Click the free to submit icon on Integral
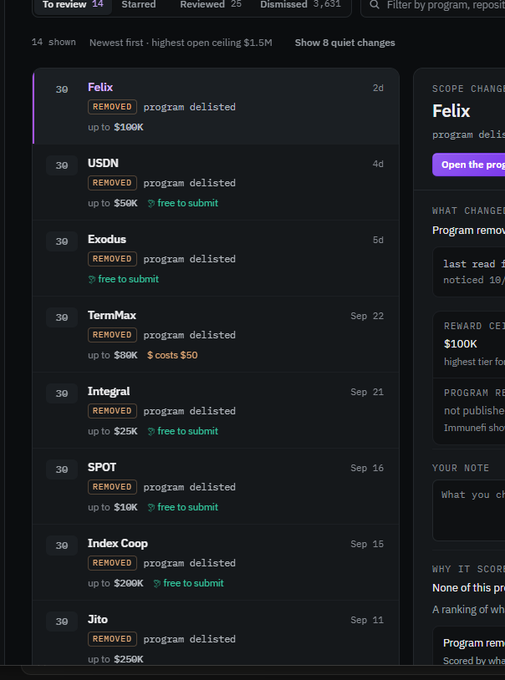Viewport: 505px width, 680px height. tap(151, 432)
